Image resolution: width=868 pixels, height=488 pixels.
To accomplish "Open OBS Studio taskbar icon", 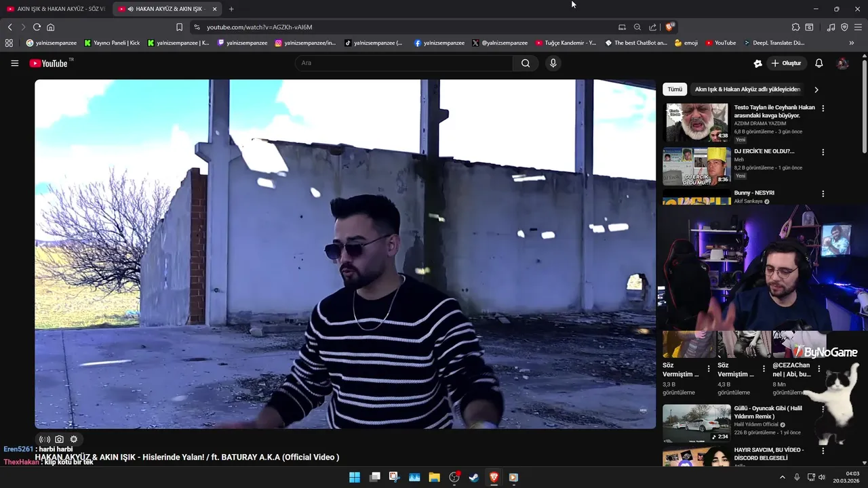I will point(454,477).
